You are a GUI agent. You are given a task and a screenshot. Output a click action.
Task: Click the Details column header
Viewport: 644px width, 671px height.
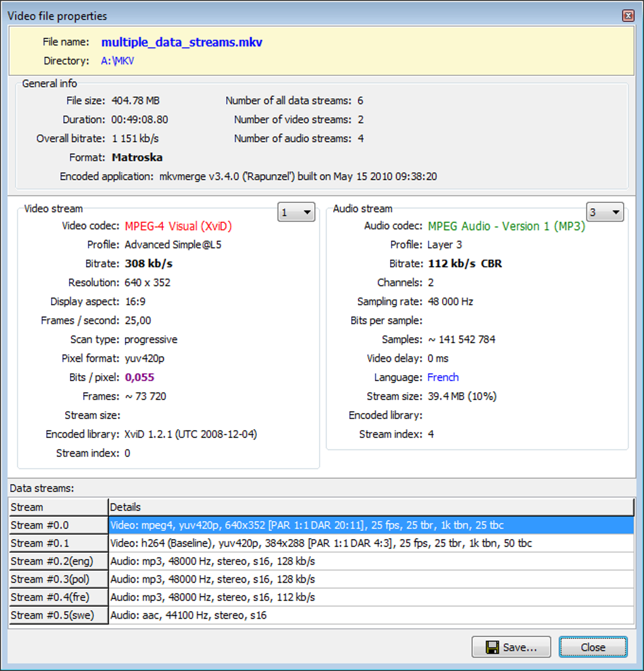tap(371, 507)
